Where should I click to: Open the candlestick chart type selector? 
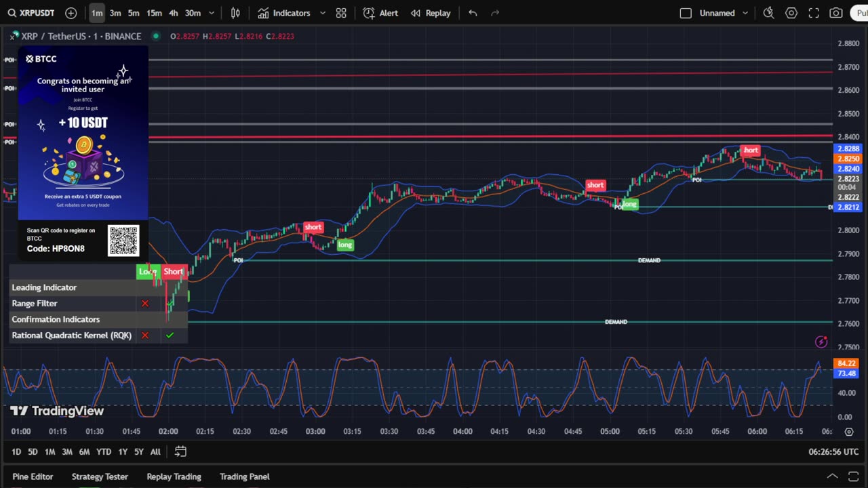tap(235, 13)
